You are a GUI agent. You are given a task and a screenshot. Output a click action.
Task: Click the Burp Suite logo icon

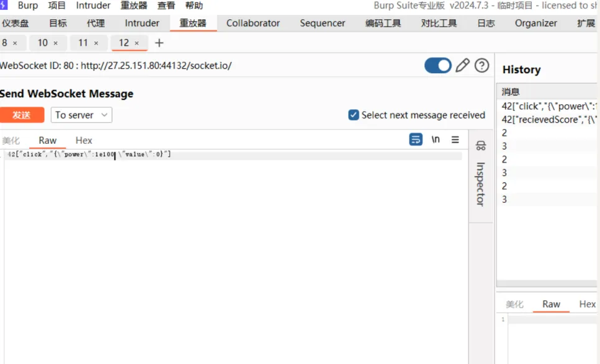(x=4, y=5)
